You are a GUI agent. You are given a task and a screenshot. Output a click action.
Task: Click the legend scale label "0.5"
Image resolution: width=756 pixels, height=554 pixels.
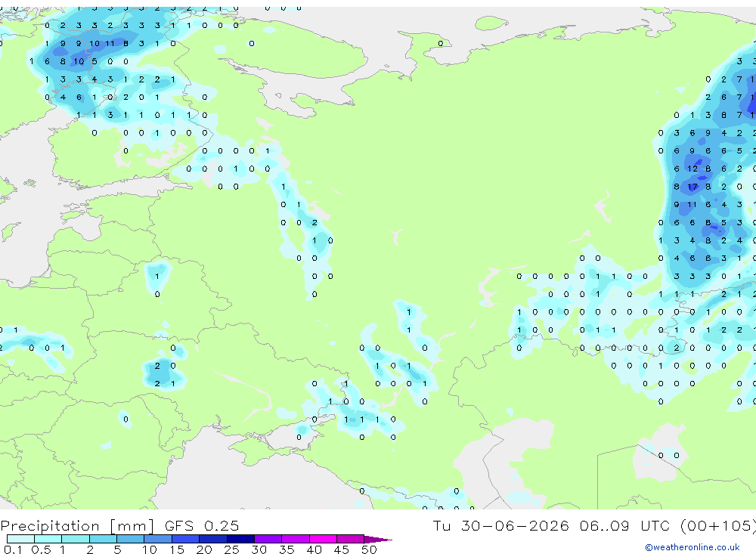coord(41,549)
